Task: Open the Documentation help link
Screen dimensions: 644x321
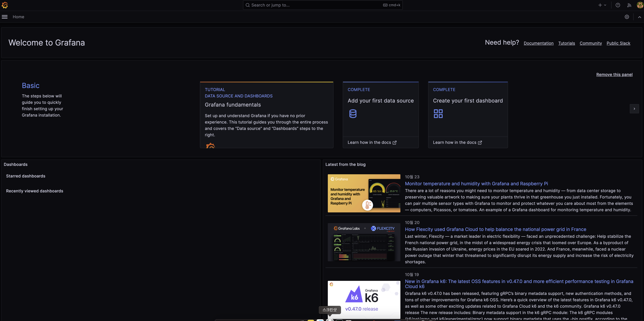Action: click(538, 43)
